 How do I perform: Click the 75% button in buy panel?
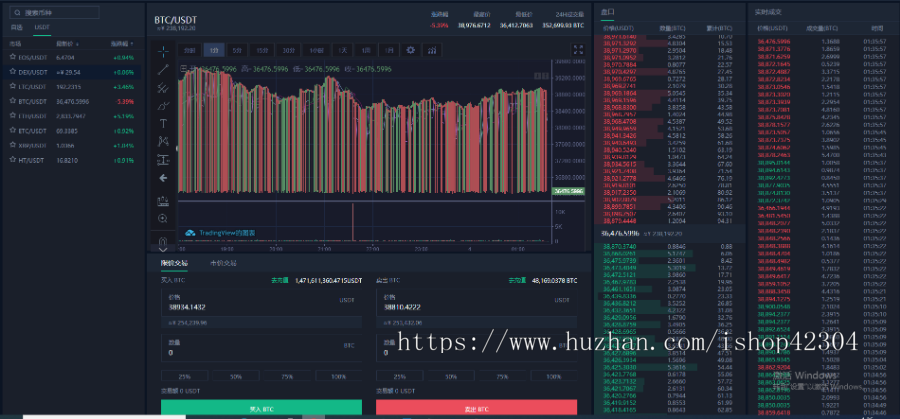coord(287,377)
